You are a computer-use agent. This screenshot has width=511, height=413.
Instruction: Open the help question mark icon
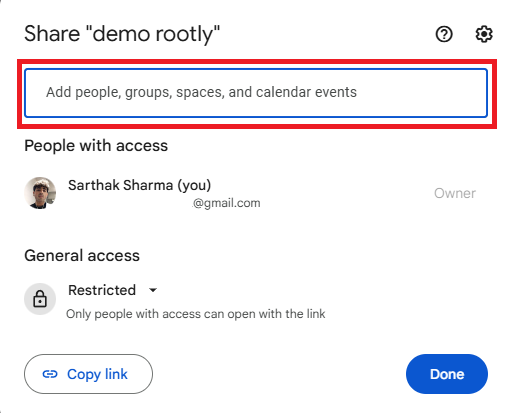pyautogui.click(x=444, y=34)
